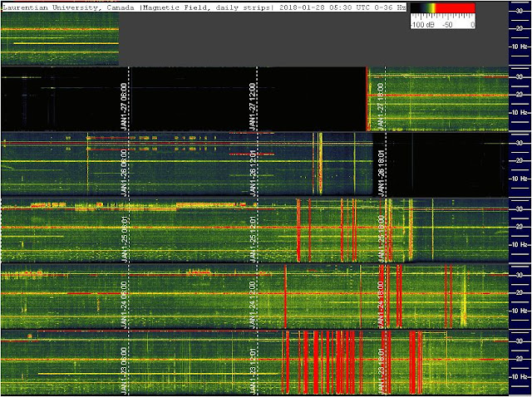Click the "-100 dB" legend label
This screenshot has width=532, height=397.
[x=422, y=25]
